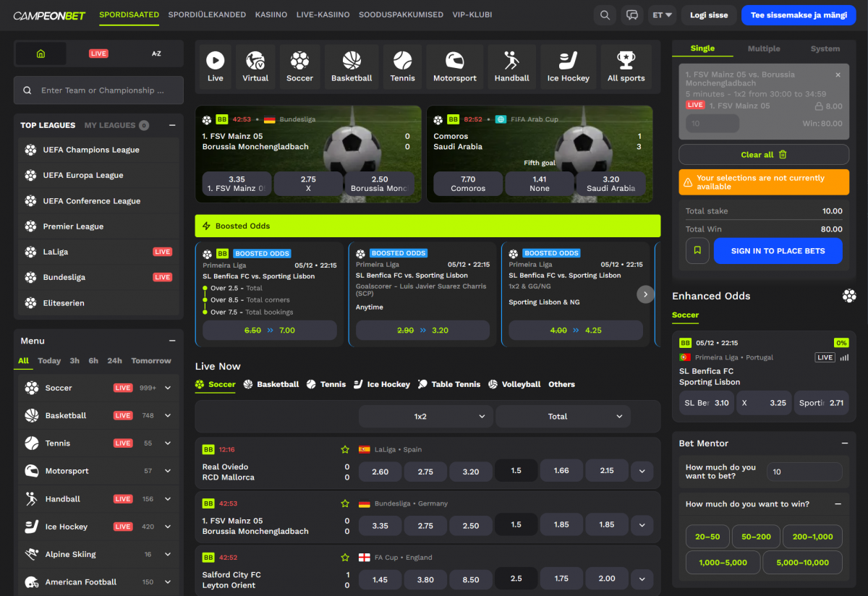Click the search magnifier icon in the header
This screenshot has width=868, height=596.
pyautogui.click(x=605, y=14)
